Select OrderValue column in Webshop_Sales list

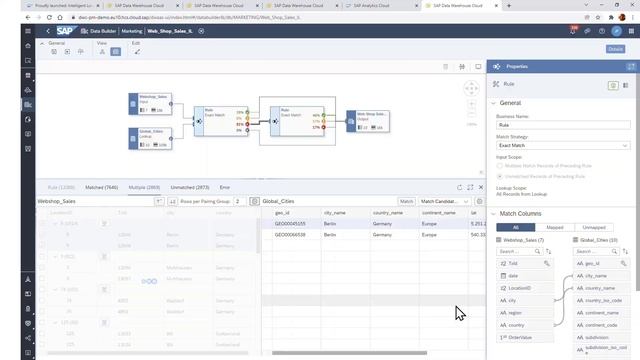pos(525,338)
